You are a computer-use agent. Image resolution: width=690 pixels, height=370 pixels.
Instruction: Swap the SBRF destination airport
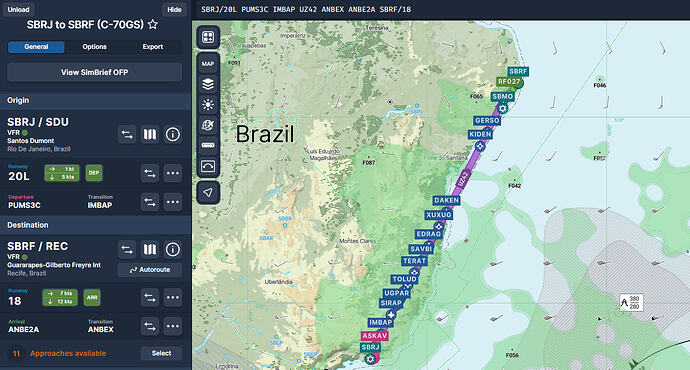[x=127, y=250]
